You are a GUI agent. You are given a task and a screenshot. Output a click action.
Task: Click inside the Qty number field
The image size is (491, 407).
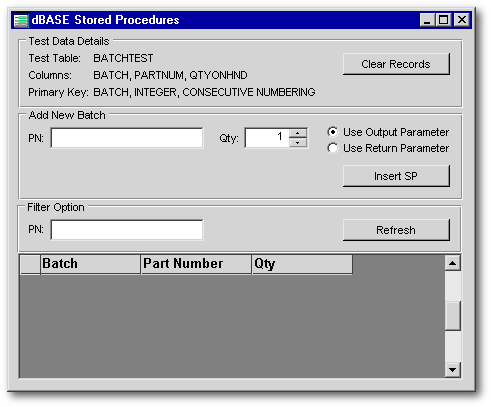tap(267, 138)
